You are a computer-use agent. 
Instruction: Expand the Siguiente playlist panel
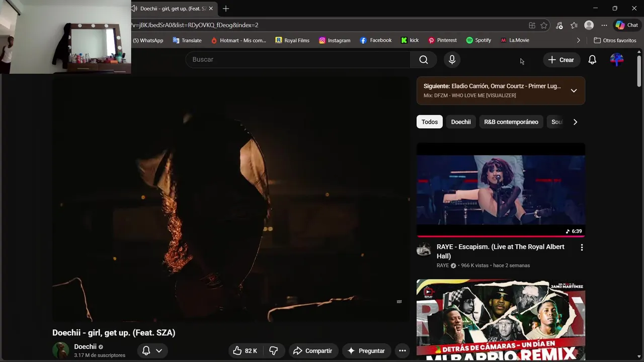(x=574, y=90)
